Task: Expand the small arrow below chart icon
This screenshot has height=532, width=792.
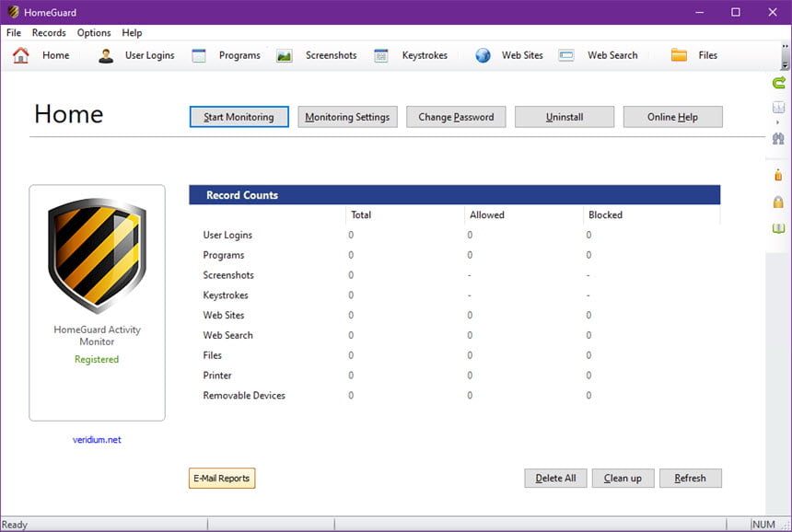Action: point(778,122)
